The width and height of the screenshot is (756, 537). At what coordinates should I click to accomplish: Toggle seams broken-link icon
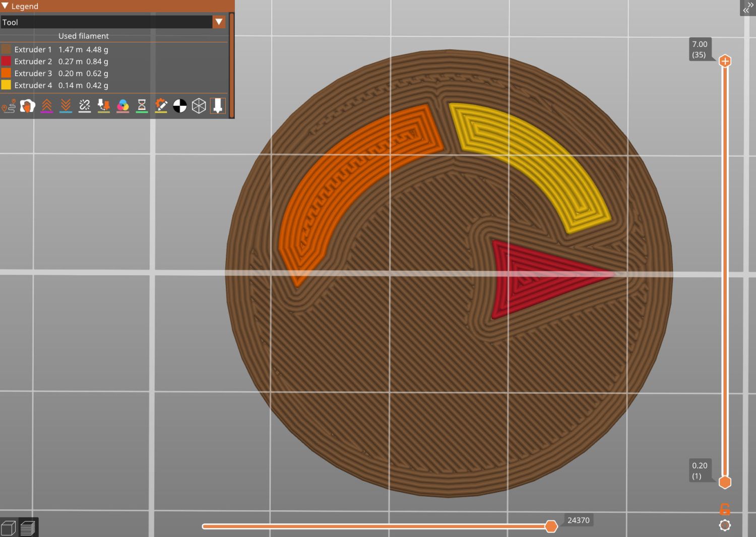click(x=85, y=106)
